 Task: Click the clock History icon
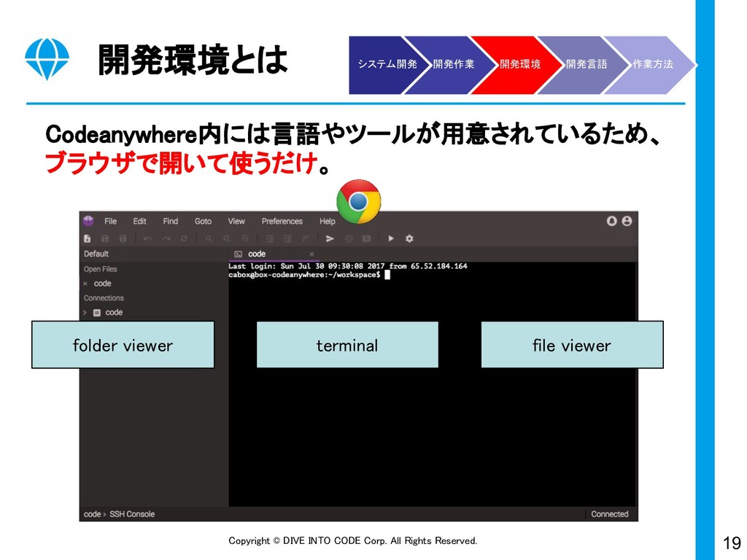tap(349, 238)
